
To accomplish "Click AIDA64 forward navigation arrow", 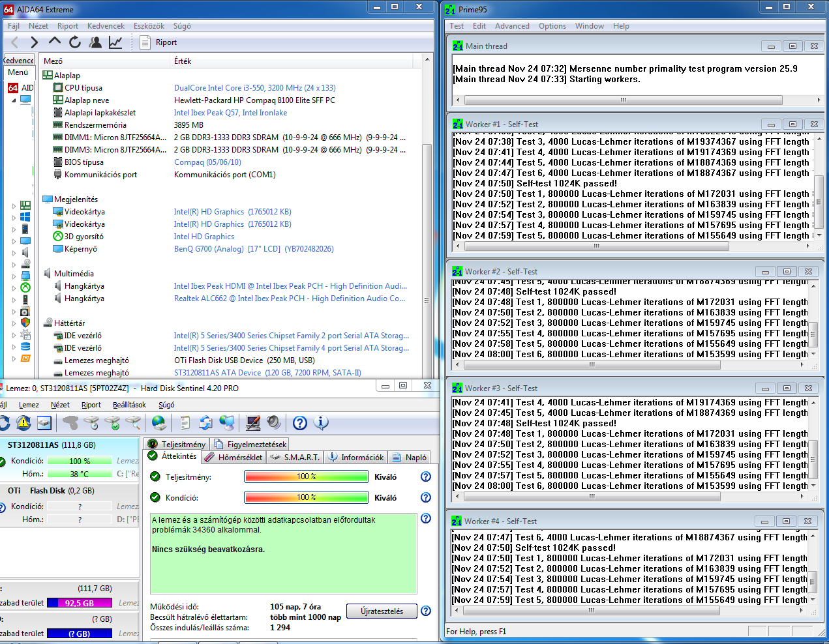I will 34,42.
